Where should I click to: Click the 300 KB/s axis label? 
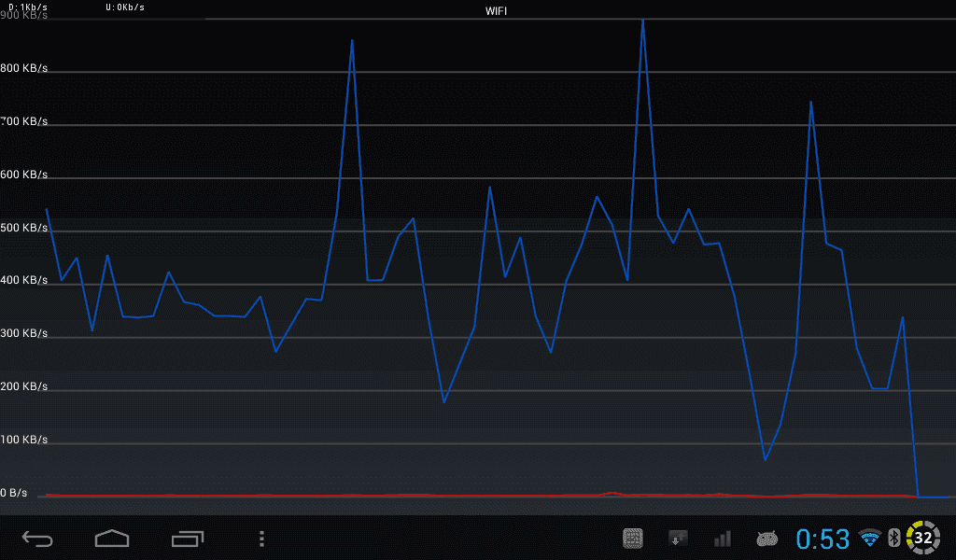pyautogui.click(x=23, y=333)
